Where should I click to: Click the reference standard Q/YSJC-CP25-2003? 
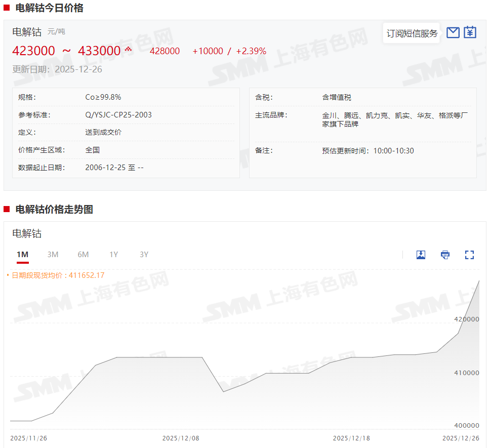coord(118,115)
